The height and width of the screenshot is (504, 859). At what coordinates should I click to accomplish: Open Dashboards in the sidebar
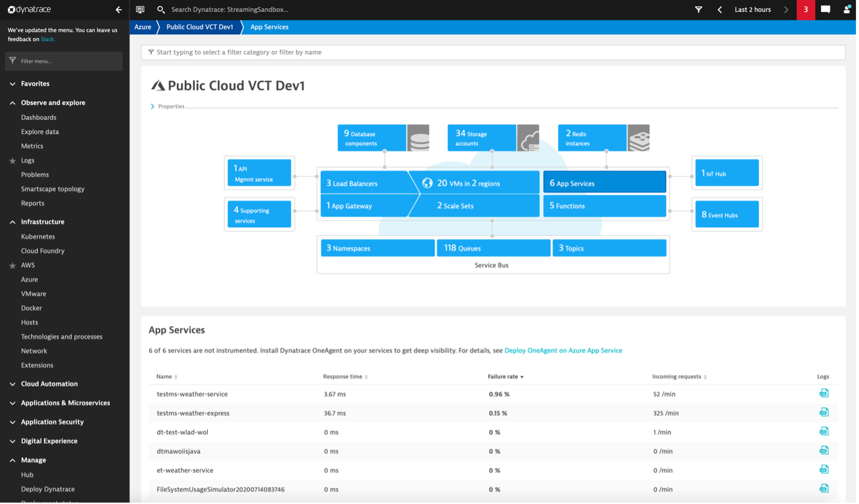click(38, 117)
